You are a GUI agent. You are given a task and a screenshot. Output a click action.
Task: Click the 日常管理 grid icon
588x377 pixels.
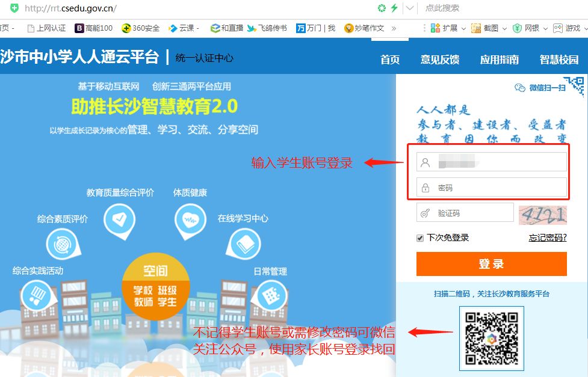point(271,296)
